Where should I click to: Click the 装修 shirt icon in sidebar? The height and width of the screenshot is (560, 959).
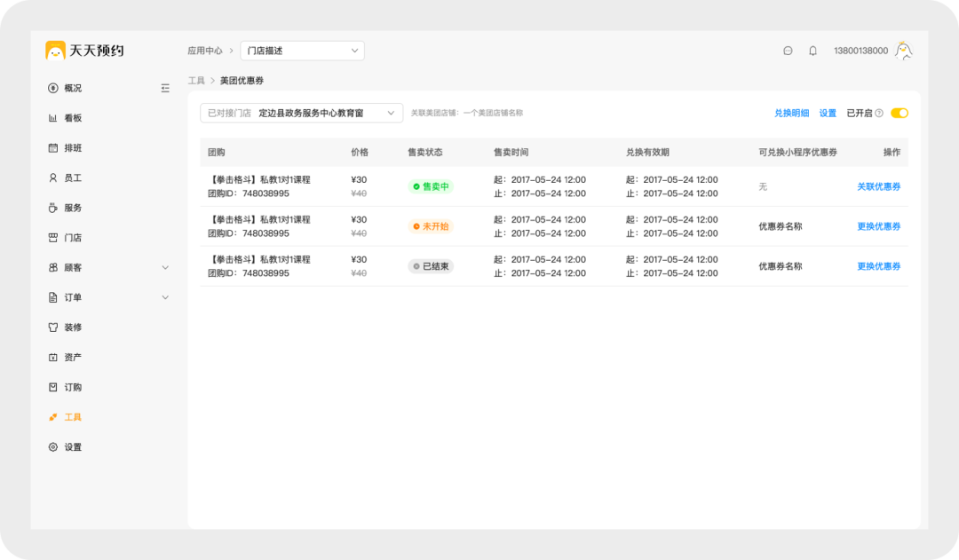click(x=53, y=327)
